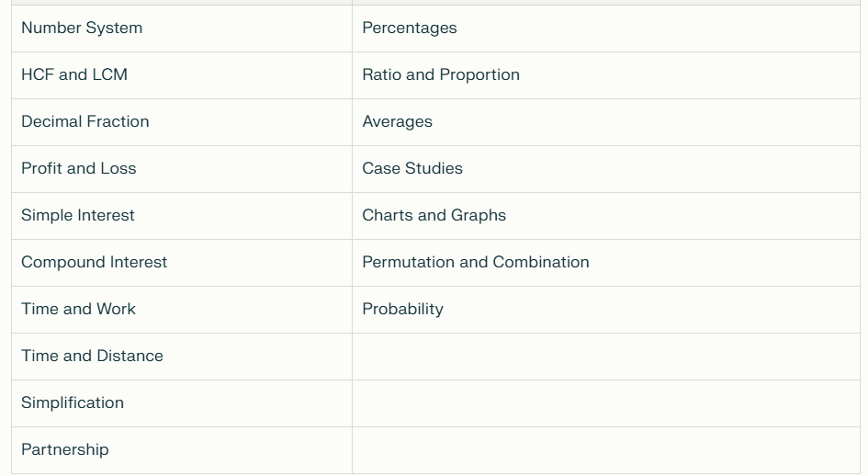Select the Percentages table cell
868x476 pixels.
tap(606, 28)
